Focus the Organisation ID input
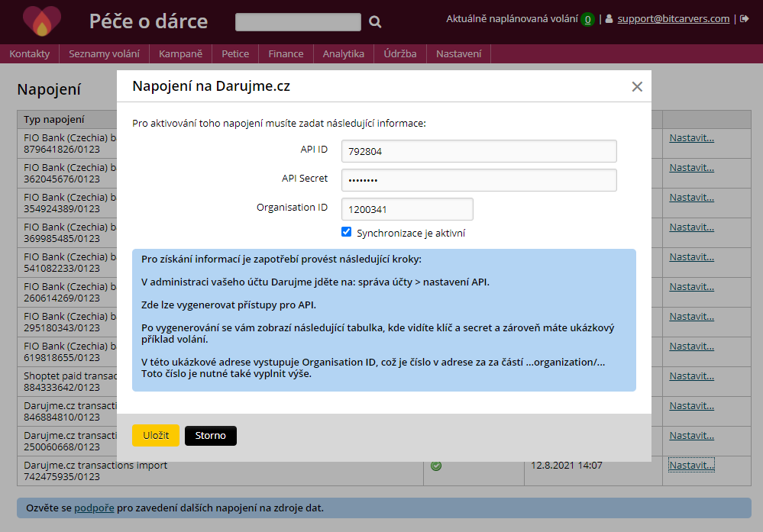This screenshot has width=763, height=532. pos(407,209)
